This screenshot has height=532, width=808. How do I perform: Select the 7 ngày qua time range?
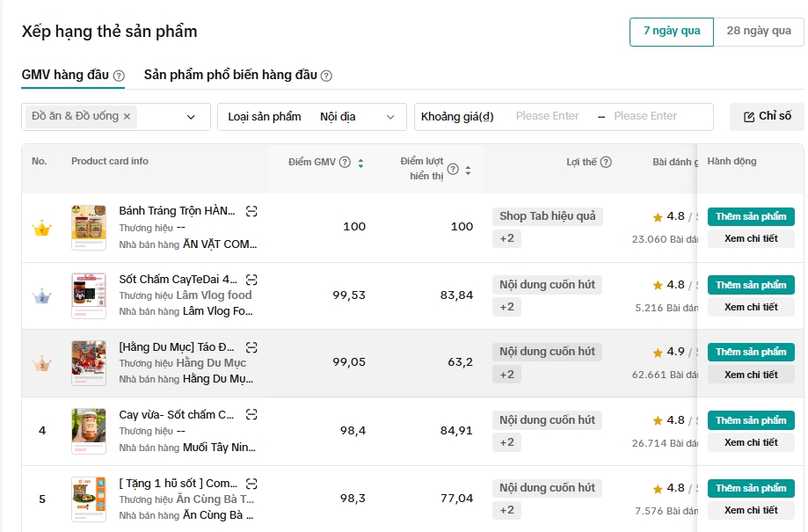point(672,31)
